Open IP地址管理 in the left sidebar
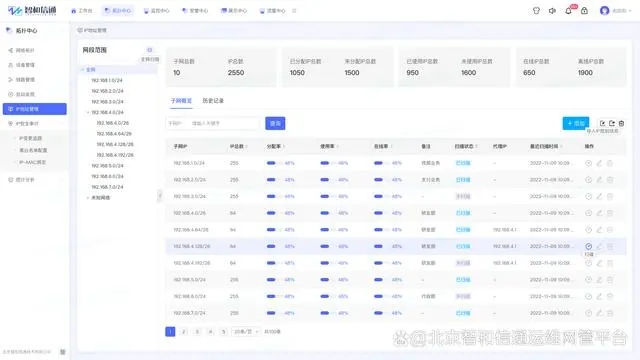640x360 pixels. point(35,109)
